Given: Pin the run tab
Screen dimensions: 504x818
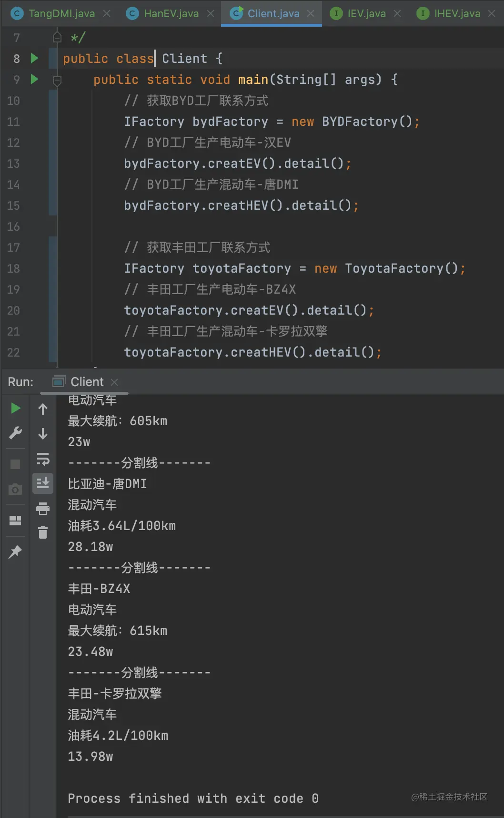Looking at the screenshot, I should (15, 552).
